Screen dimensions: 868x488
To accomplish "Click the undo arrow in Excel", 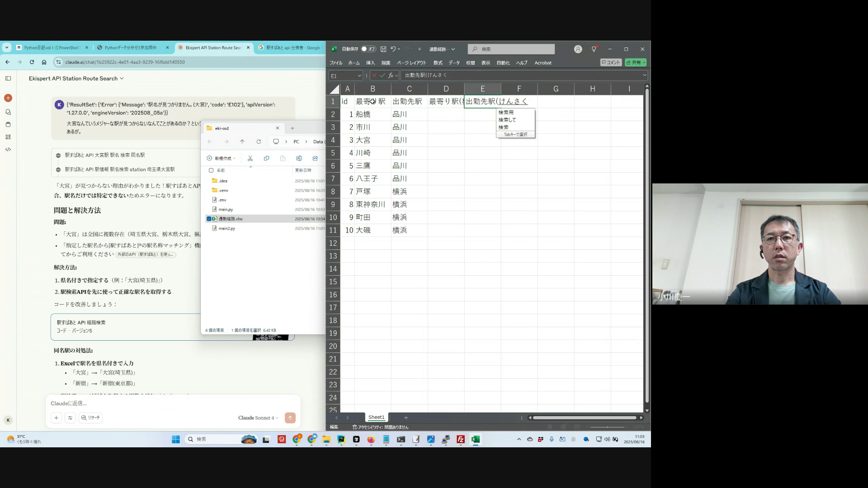I will tap(393, 49).
